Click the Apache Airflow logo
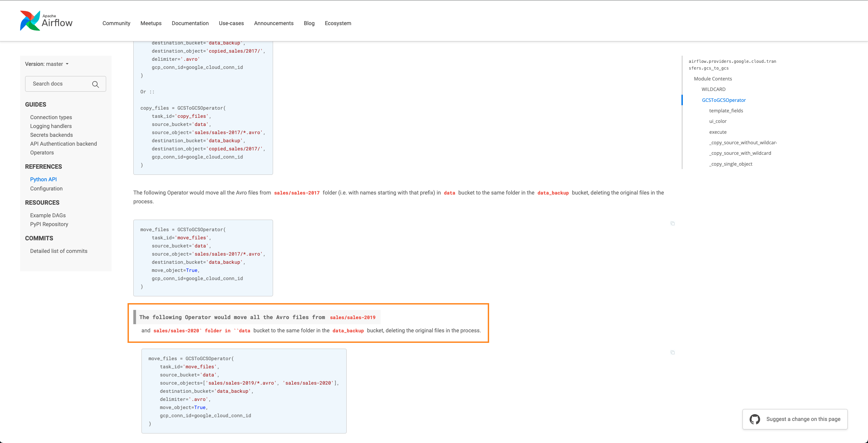The image size is (868, 443). click(x=46, y=21)
